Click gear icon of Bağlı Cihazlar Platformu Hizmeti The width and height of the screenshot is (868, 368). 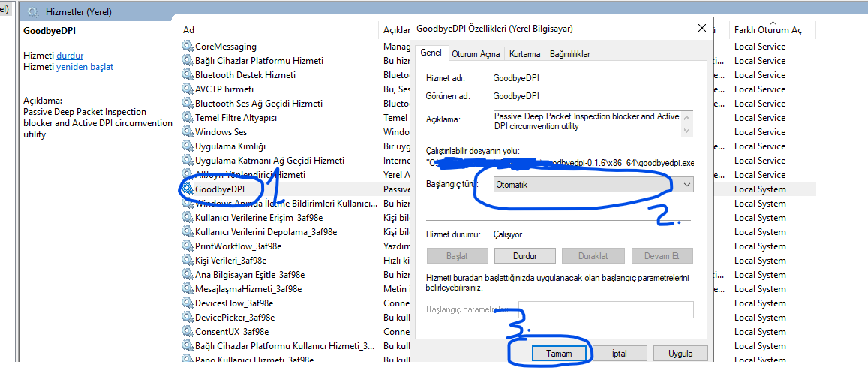pos(188,60)
